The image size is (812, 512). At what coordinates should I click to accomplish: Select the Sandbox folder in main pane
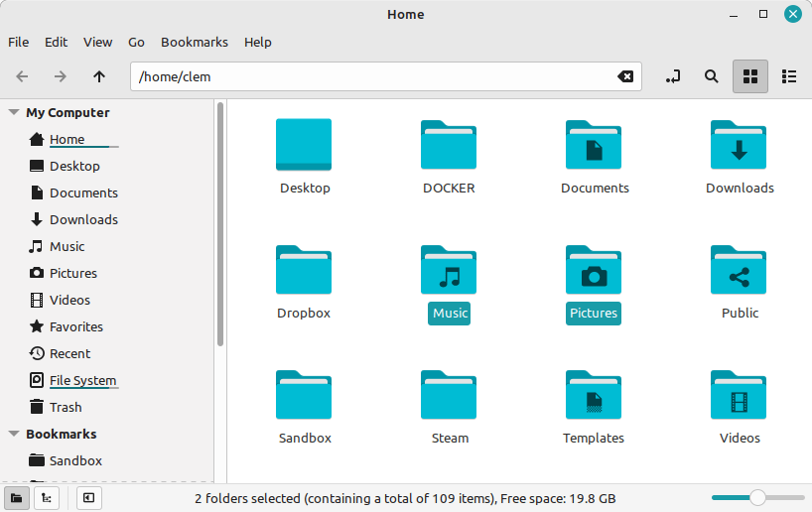pos(304,395)
